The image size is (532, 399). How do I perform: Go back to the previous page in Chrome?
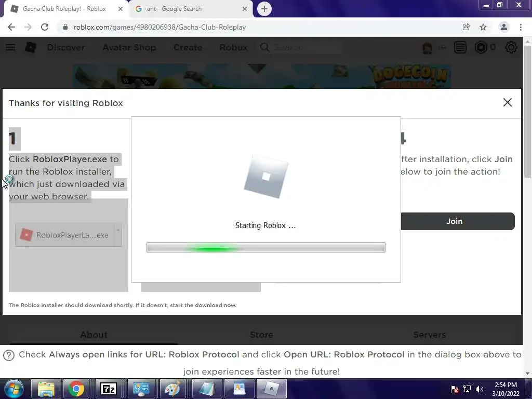point(11,27)
